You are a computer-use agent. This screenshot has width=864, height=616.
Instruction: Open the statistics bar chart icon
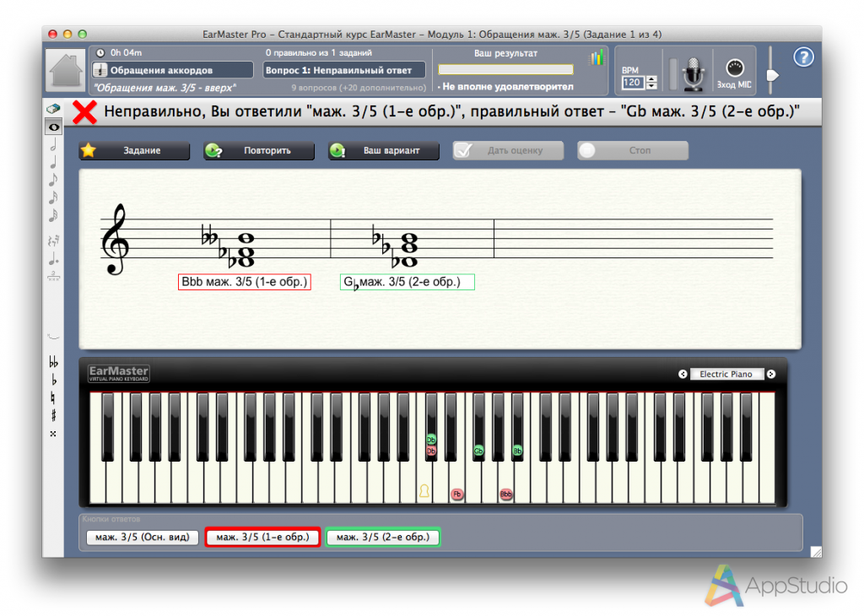tap(597, 57)
